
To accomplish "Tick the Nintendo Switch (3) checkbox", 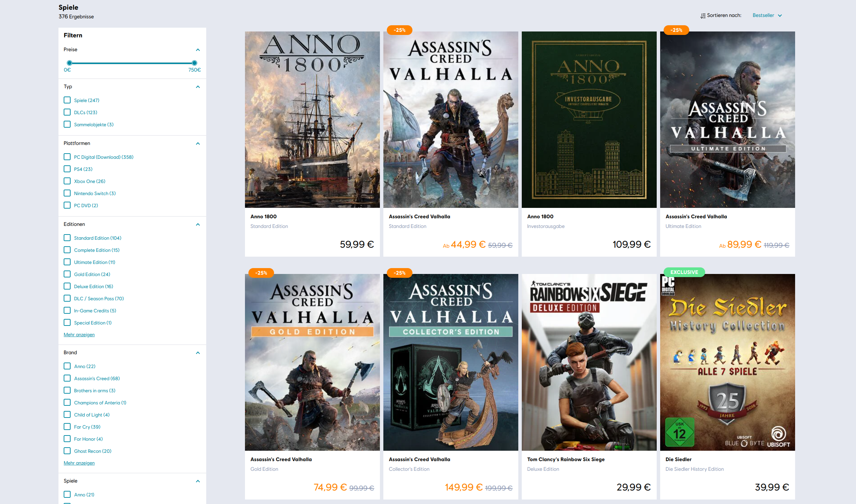I will click(67, 193).
